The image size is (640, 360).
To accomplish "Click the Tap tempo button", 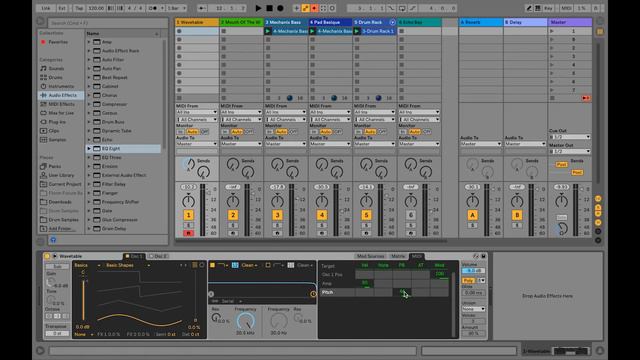I will (x=79, y=8).
